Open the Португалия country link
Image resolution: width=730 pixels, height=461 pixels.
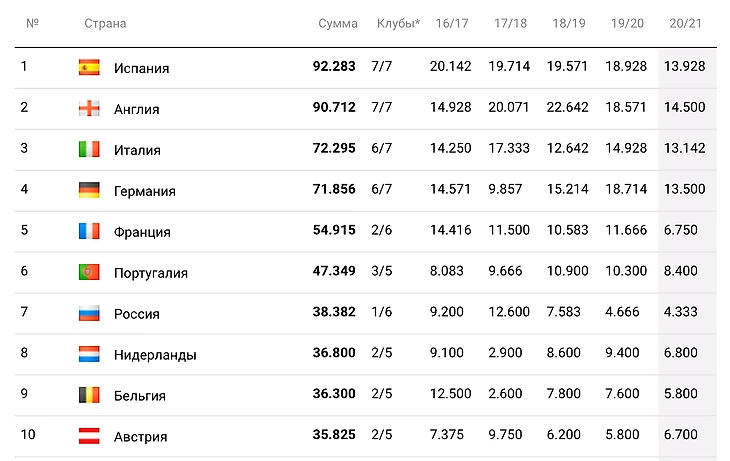(x=151, y=272)
